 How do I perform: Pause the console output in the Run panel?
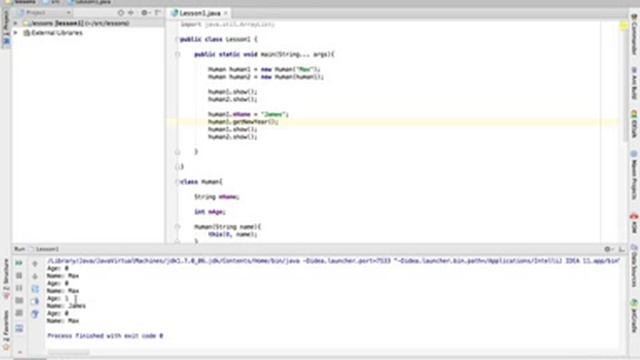(x=19, y=288)
